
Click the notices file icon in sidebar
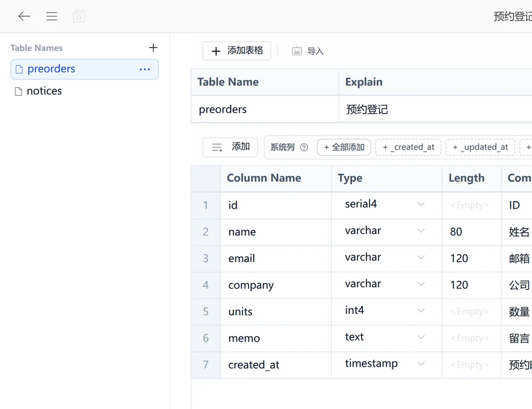click(x=19, y=91)
